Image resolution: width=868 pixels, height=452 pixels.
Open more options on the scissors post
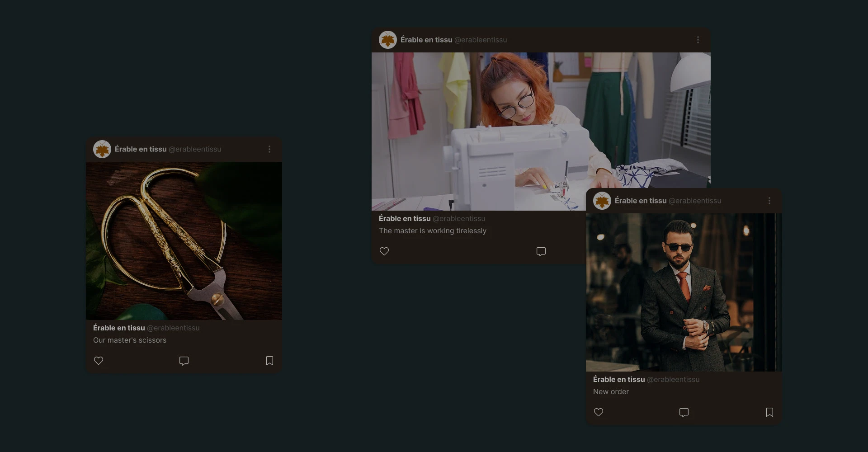[x=269, y=149]
